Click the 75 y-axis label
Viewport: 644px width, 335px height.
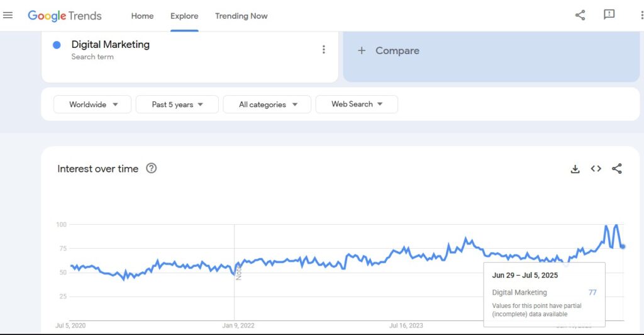63,248
